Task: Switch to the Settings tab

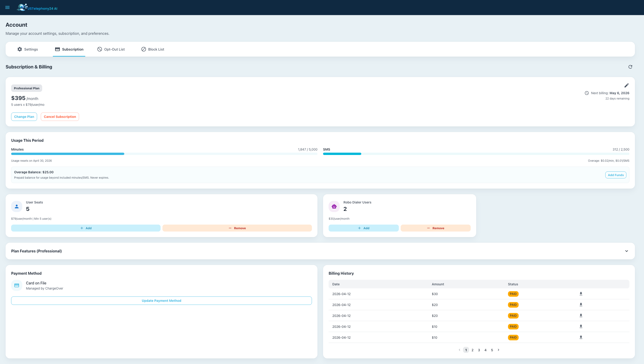Action: (28, 49)
